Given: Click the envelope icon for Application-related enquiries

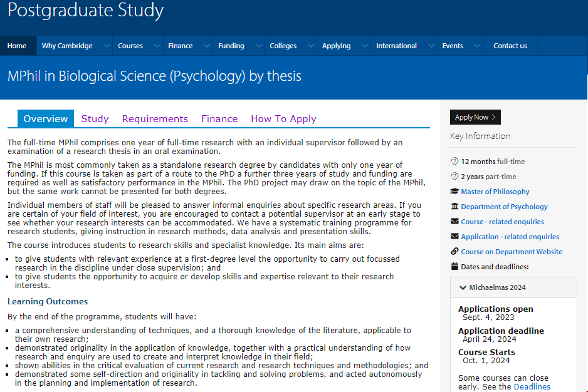Looking at the screenshot, I should coord(454,237).
